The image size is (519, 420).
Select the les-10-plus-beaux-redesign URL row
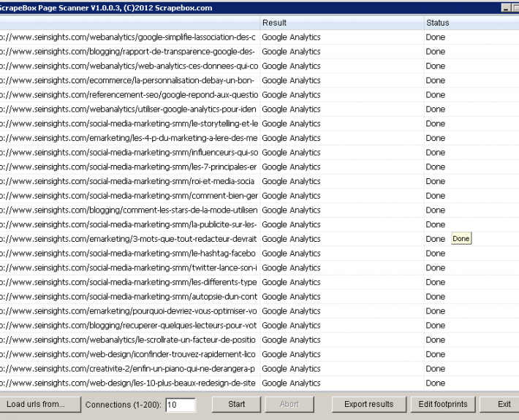click(x=128, y=383)
